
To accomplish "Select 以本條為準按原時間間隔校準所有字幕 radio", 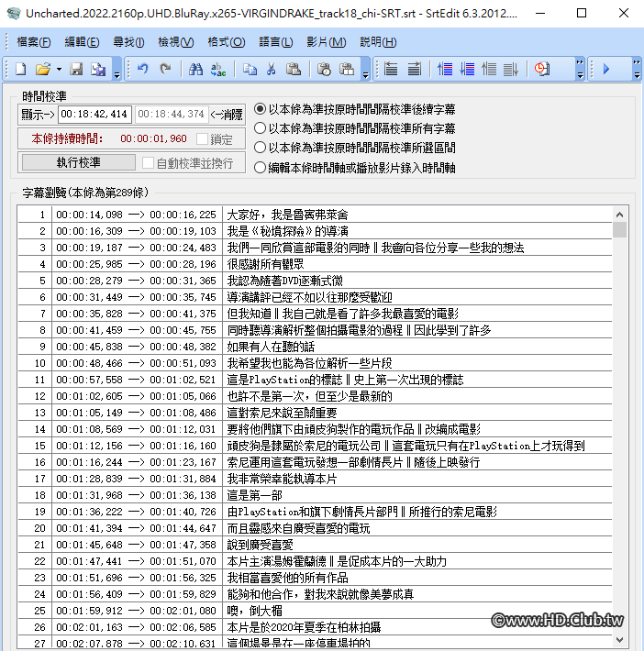I will pyautogui.click(x=260, y=128).
